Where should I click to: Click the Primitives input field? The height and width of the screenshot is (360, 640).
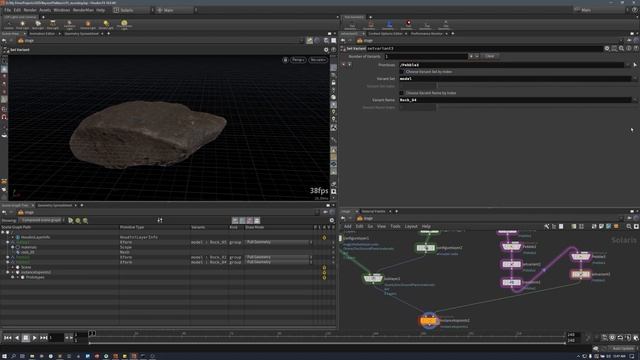point(511,65)
